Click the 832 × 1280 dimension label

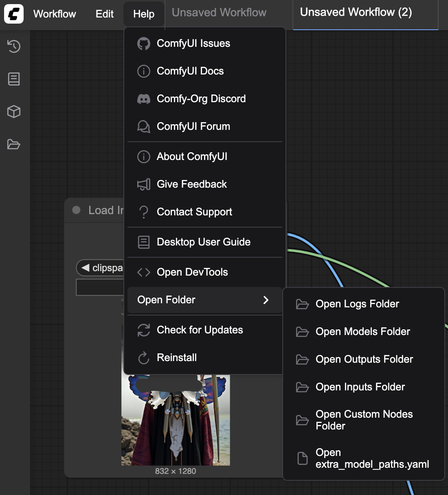point(176,471)
